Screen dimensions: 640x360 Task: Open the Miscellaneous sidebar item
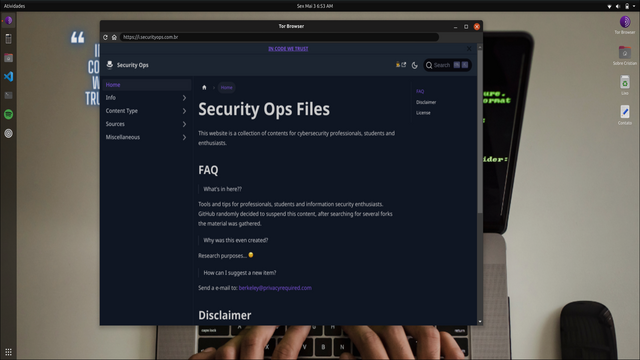pos(122,137)
